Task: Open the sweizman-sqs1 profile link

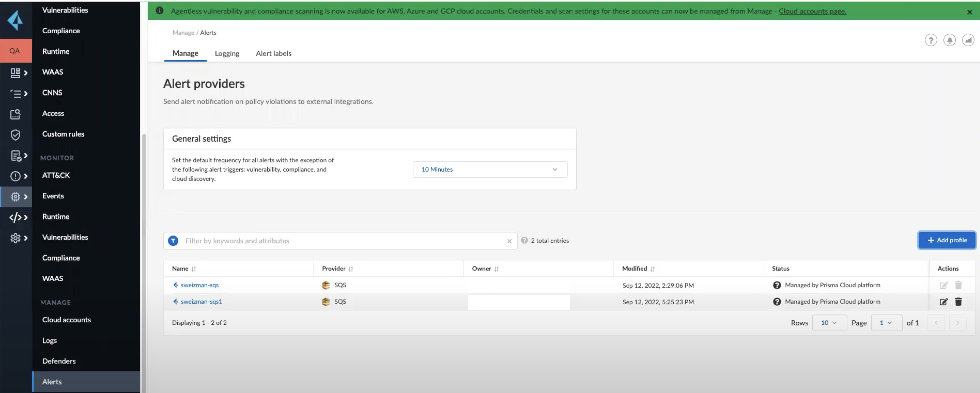Action: (201, 301)
